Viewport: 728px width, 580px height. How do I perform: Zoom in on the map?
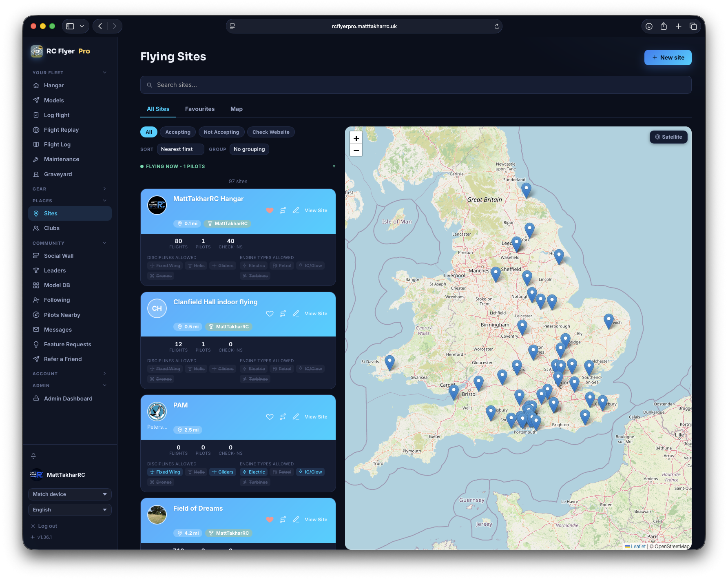356,138
